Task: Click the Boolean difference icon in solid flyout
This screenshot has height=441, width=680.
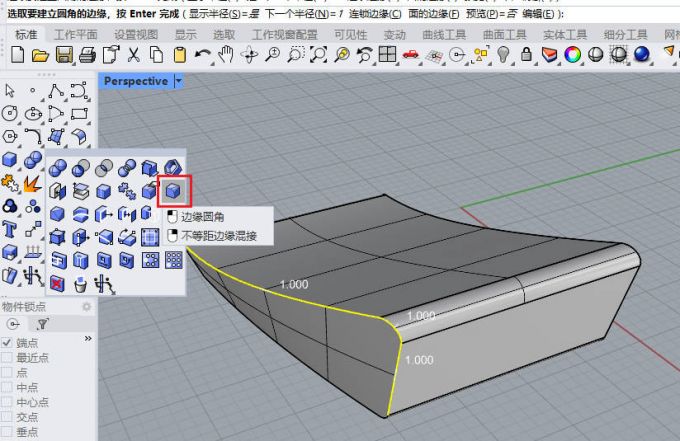Action: [80, 168]
